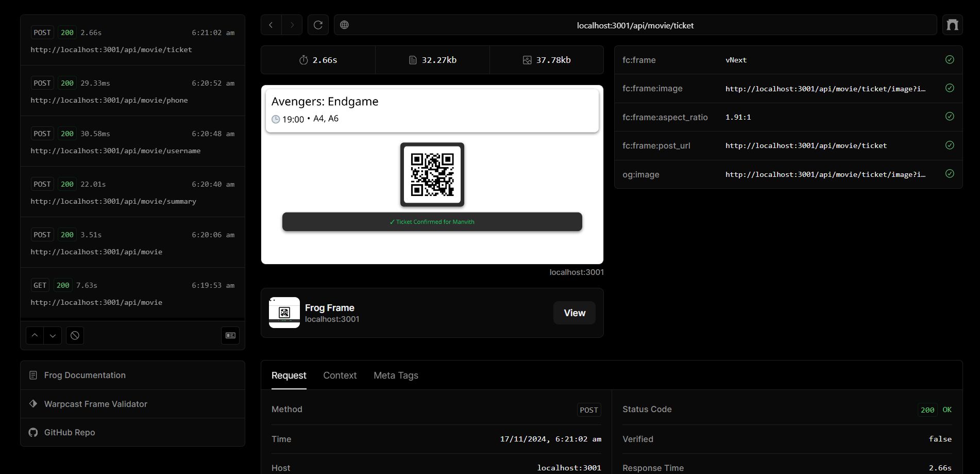Click the green check for fc:frame:post_url
Viewport: 980px width, 474px height.
[950, 145]
